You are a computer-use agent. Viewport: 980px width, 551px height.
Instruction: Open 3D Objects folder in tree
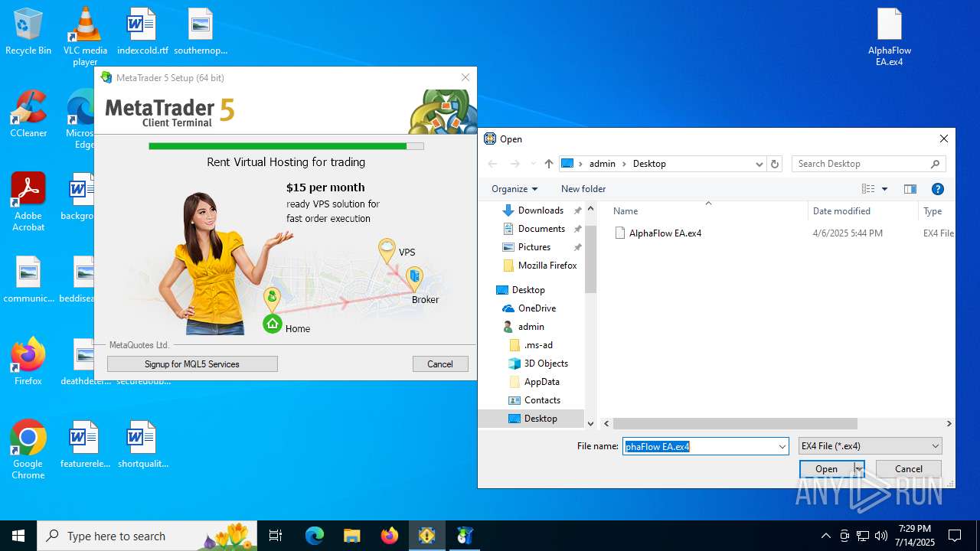(545, 364)
